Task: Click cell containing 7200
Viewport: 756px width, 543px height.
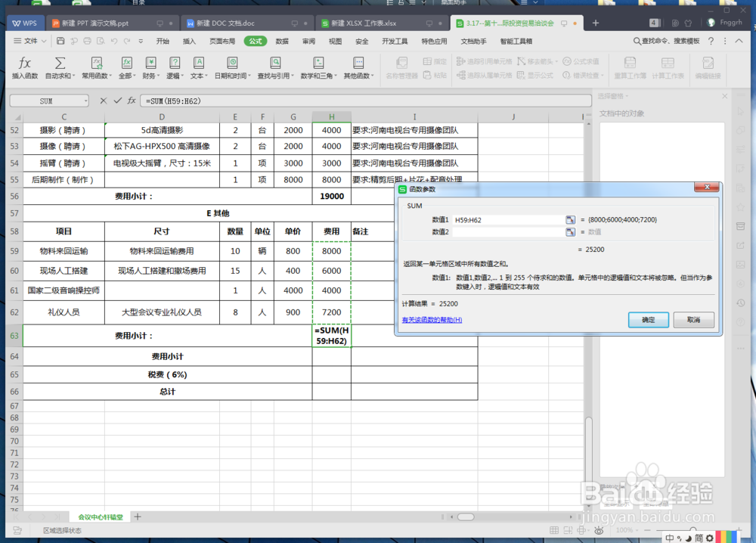Action: tap(331, 312)
